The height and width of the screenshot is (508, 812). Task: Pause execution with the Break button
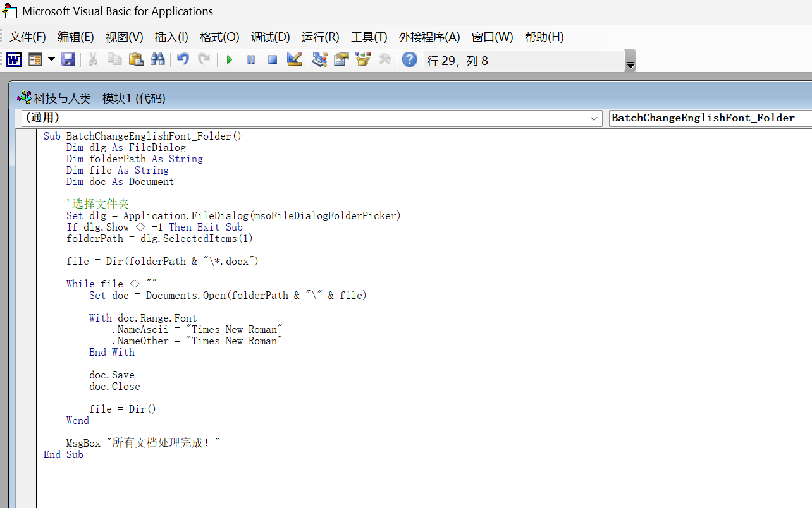pos(251,60)
